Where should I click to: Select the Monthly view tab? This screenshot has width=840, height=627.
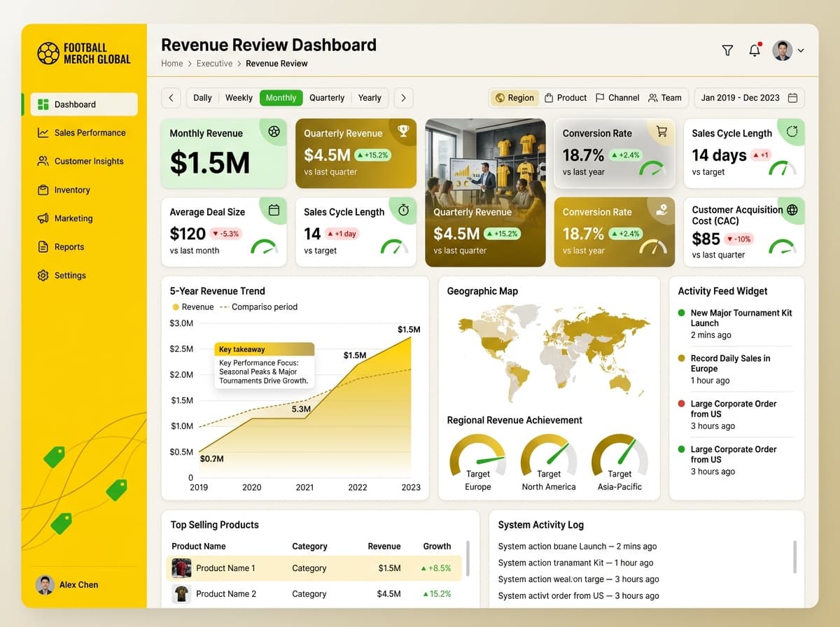pos(281,98)
